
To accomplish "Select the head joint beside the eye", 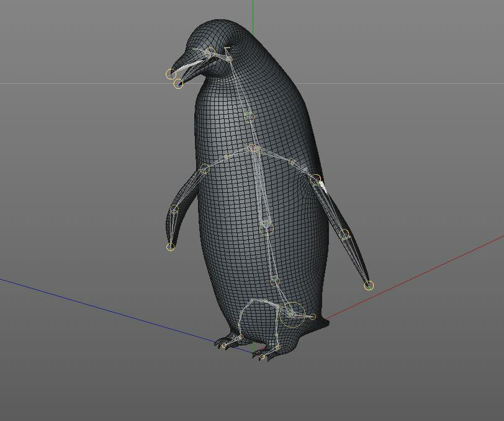I will click(x=210, y=52).
